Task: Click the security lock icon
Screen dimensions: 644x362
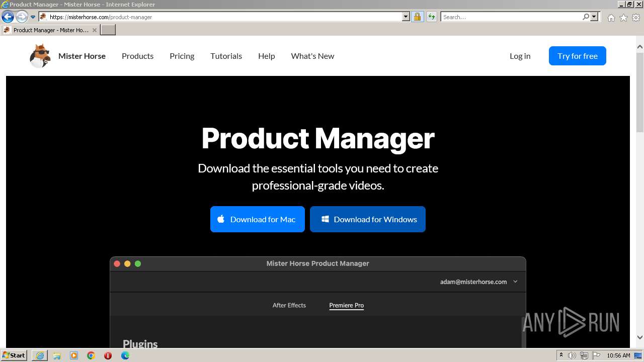Action: click(x=417, y=17)
